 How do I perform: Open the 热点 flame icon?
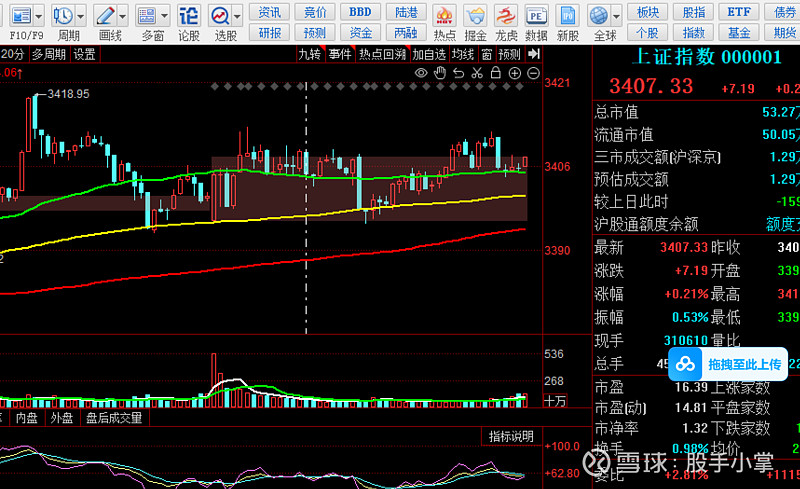[x=444, y=16]
